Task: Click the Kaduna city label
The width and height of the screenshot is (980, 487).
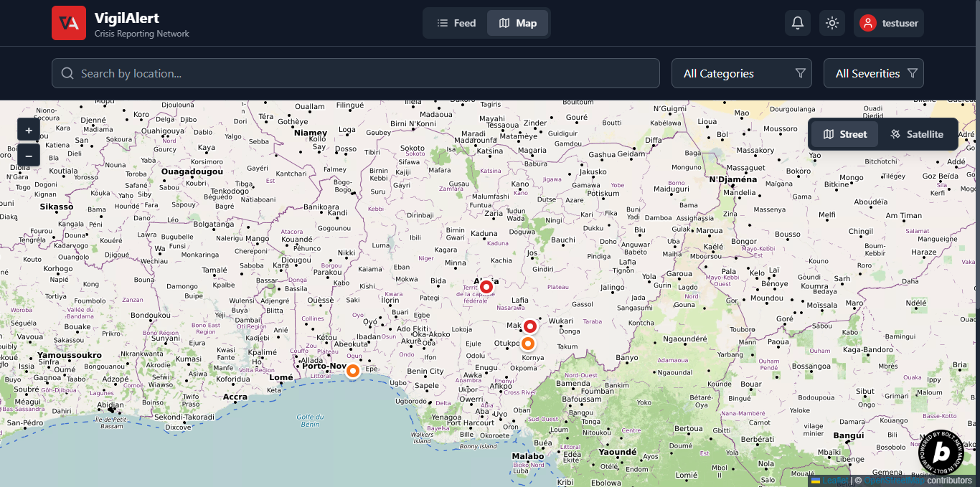Action: 484,233
